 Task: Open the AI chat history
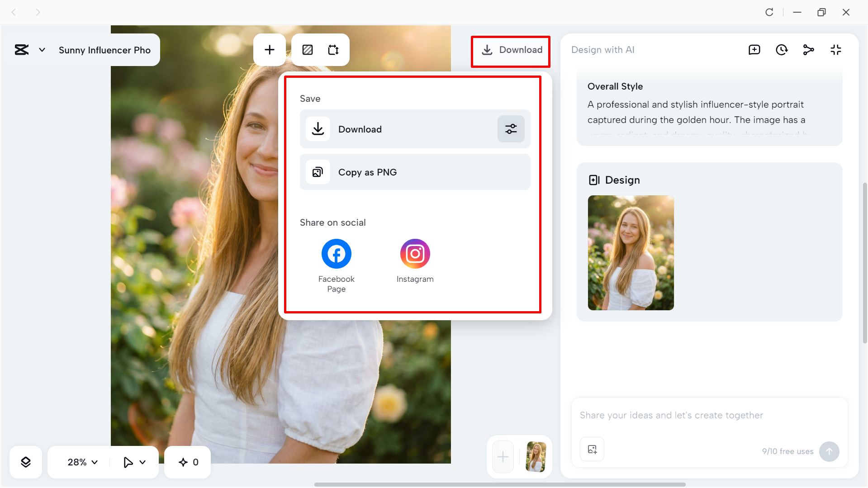782,50
